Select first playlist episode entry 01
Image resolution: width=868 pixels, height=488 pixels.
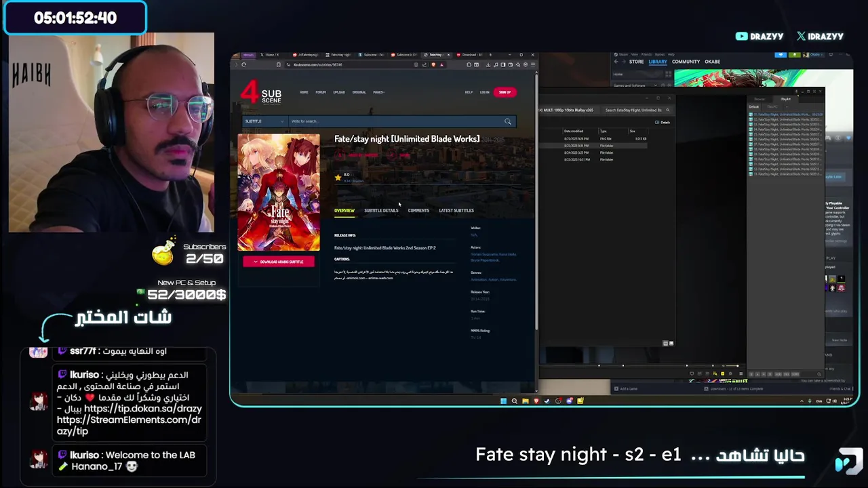[x=785, y=115]
